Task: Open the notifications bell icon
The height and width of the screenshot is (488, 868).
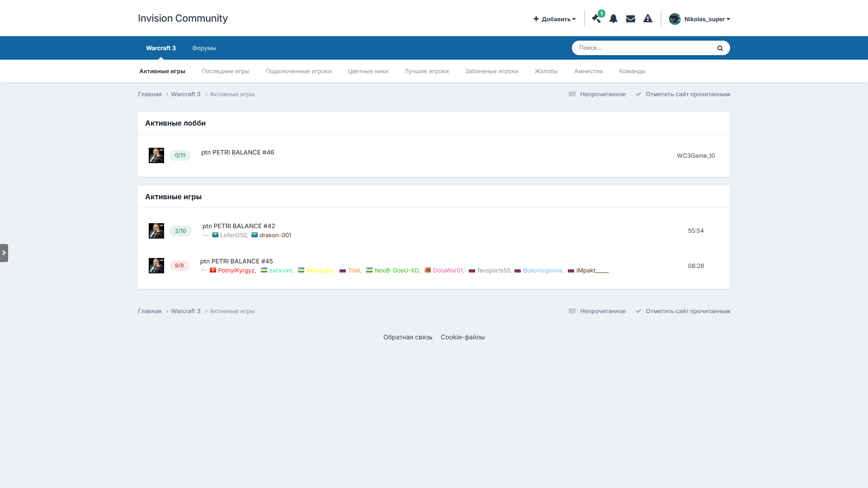Action: tap(613, 19)
